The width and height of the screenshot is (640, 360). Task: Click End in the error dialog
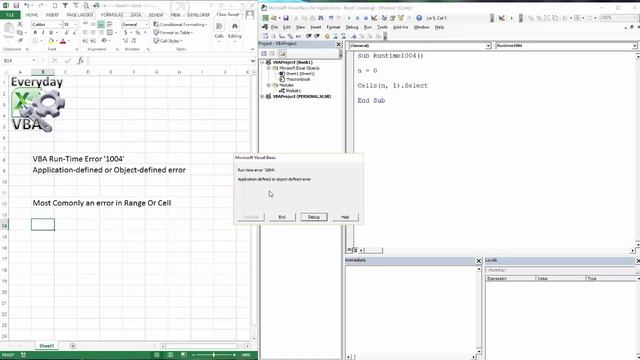click(282, 217)
